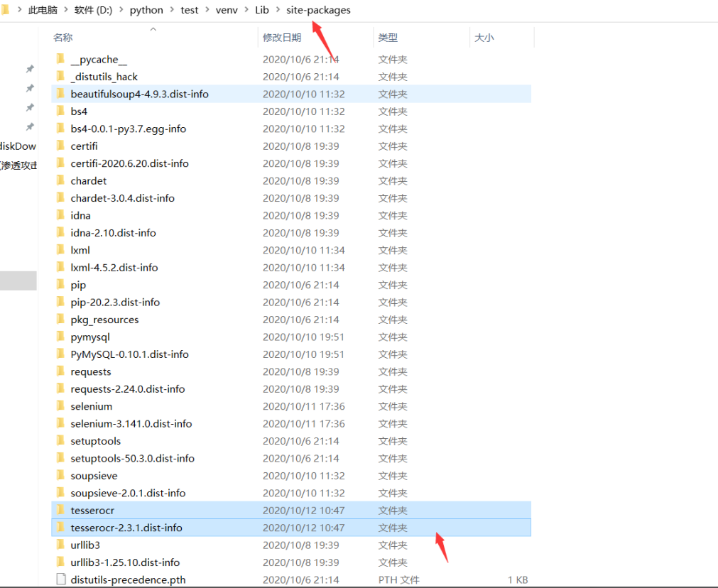Image resolution: width=718 pixels, height=588 pixels.
Task: Click site-packages in the address bar
Action: 319,10
